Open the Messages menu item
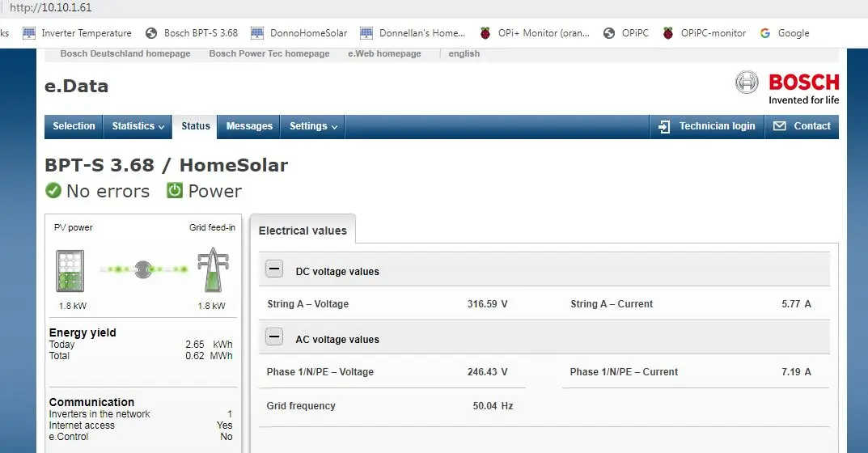Image resolution: width=868 pixels, height=453 pixels. pos(249,126)
